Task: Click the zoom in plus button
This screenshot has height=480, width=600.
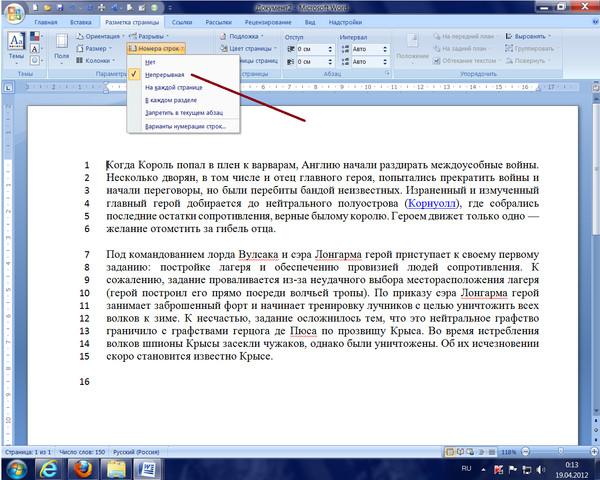Action: (594, 452)
